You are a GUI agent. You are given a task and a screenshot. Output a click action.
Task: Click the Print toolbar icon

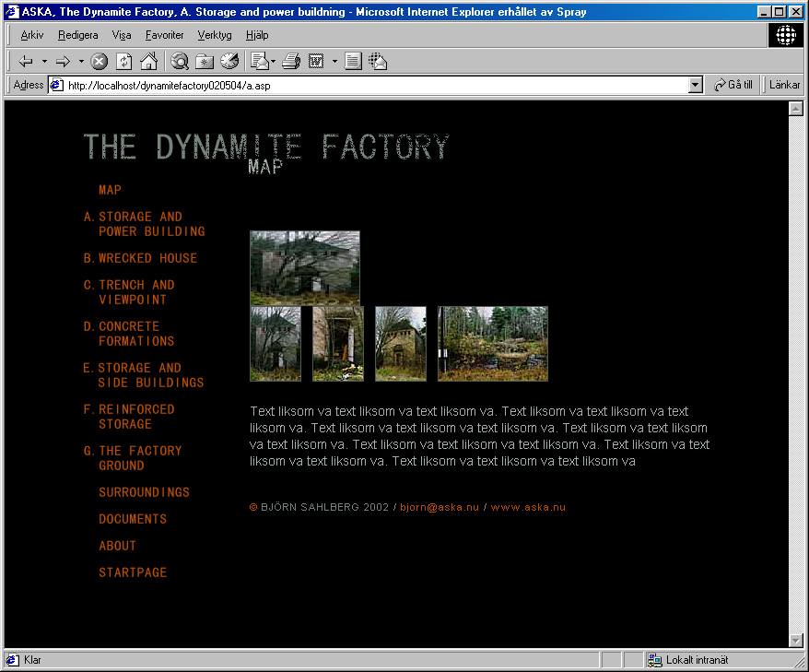click(x=291, y=62)
